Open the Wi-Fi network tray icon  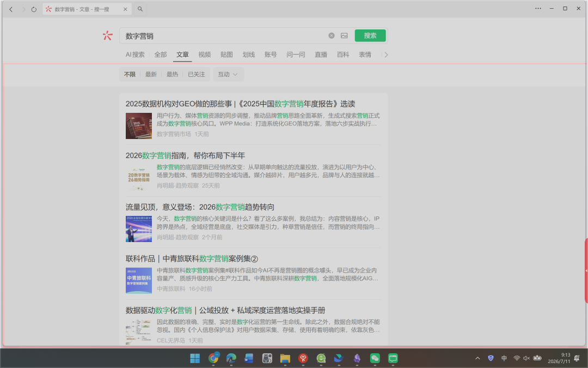click(x=517, y=358)
